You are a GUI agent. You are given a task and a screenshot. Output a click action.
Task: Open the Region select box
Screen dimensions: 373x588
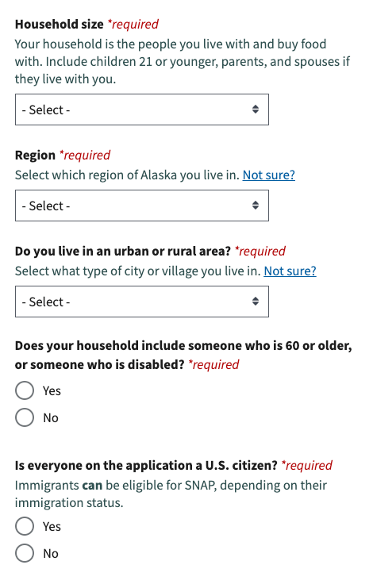pyautogui.click(x=142, y=206)
